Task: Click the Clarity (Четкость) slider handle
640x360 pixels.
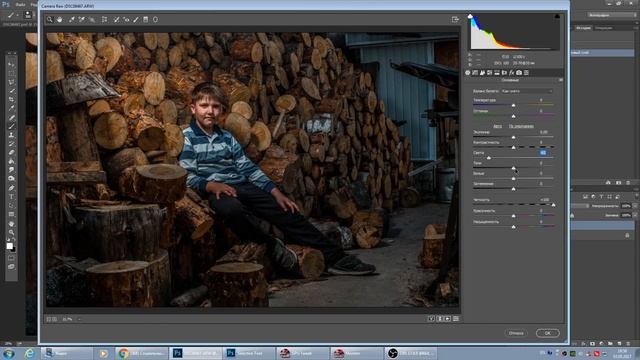Action: 553,205
